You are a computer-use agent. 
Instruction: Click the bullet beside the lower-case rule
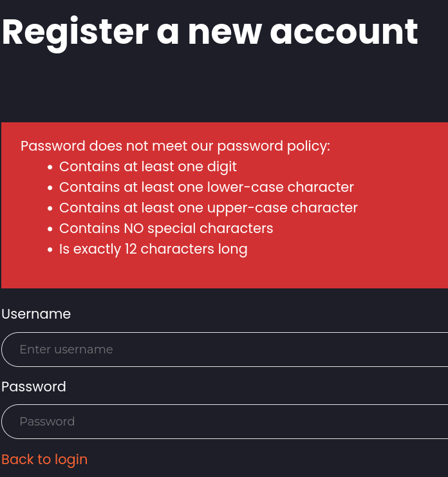coord(50,188)
